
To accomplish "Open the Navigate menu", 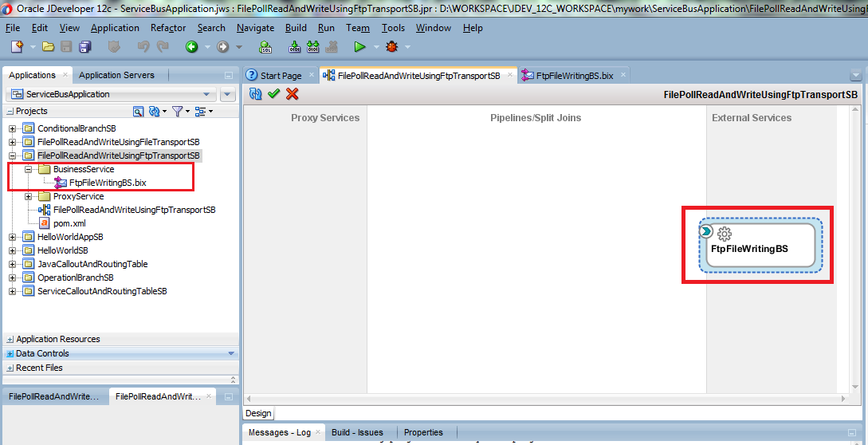I will pos(255,28).
